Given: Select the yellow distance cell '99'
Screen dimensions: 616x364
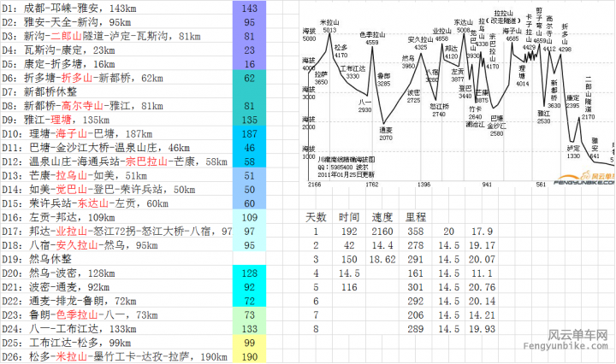Looking at the screenshot, I should pyautogui.click(x=250, y=342).
